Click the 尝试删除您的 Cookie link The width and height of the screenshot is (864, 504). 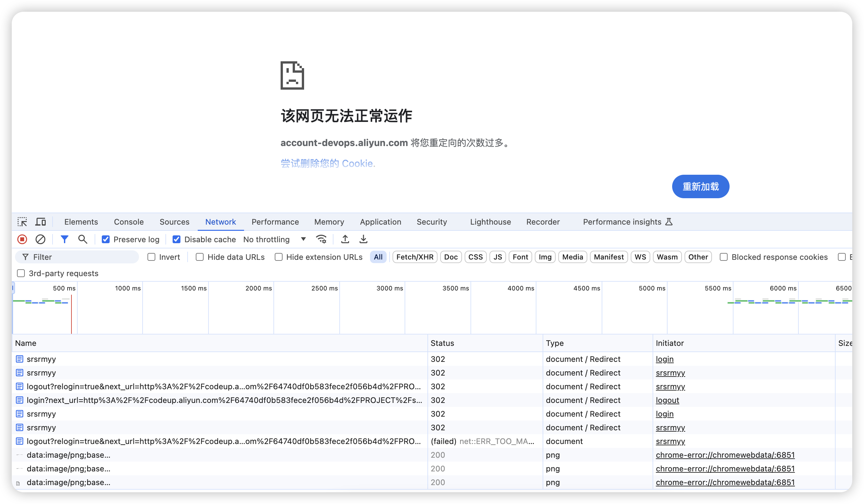pyautogui.click(x=328, y=163)
